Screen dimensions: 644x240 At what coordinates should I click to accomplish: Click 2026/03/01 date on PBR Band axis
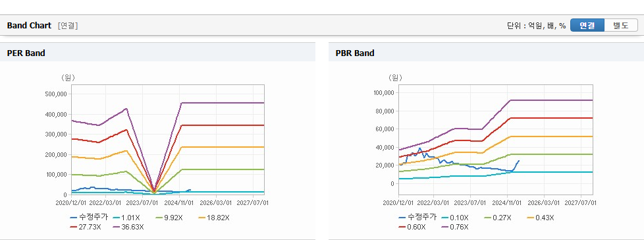(x=544, y=202)
